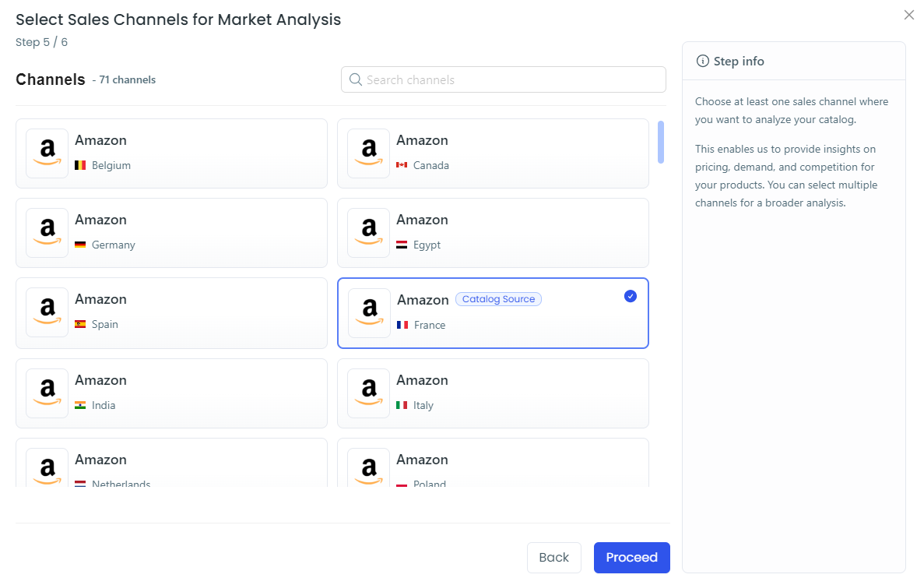Choose the Amazon Egypt channel
The width and height of the screenshot is (924, 578).
pyautogui.click(x=494, y=233)
